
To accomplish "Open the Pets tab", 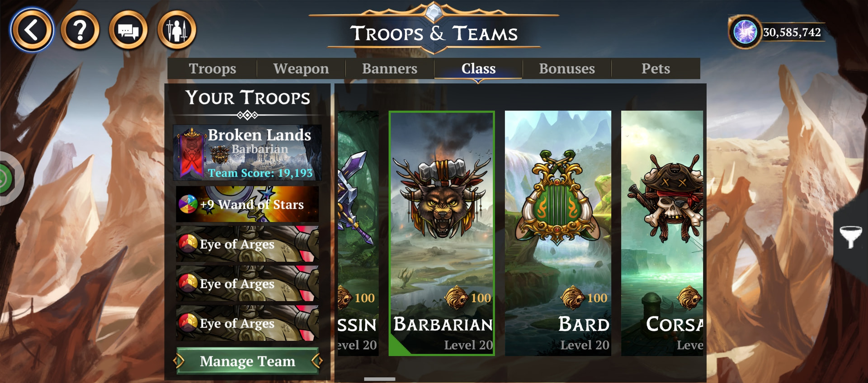I will click(x=656, y=68).
